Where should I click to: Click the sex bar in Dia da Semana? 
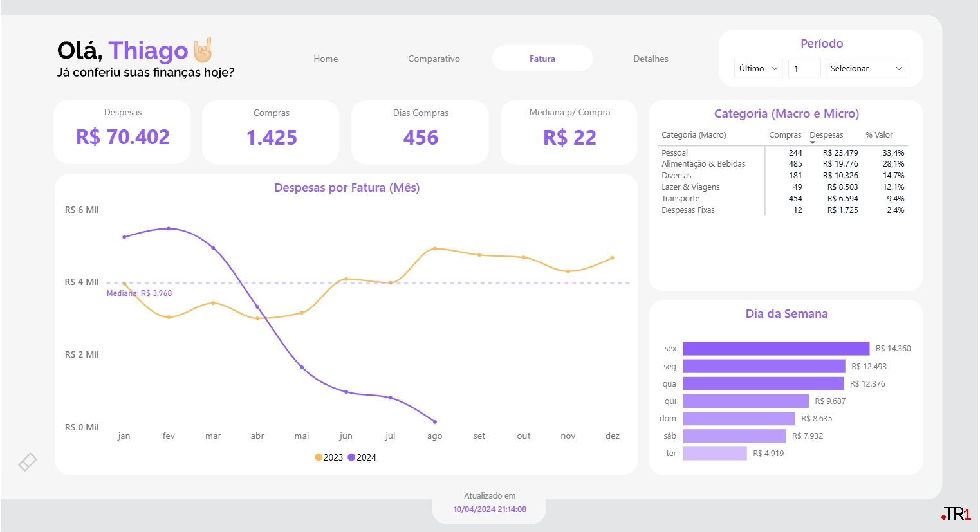point(775,349)
